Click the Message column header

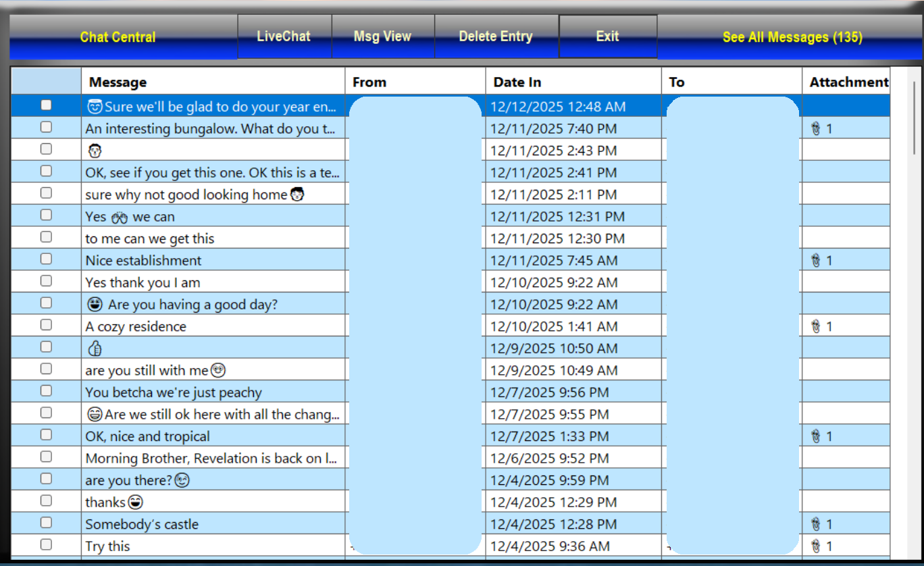[118, 82]
